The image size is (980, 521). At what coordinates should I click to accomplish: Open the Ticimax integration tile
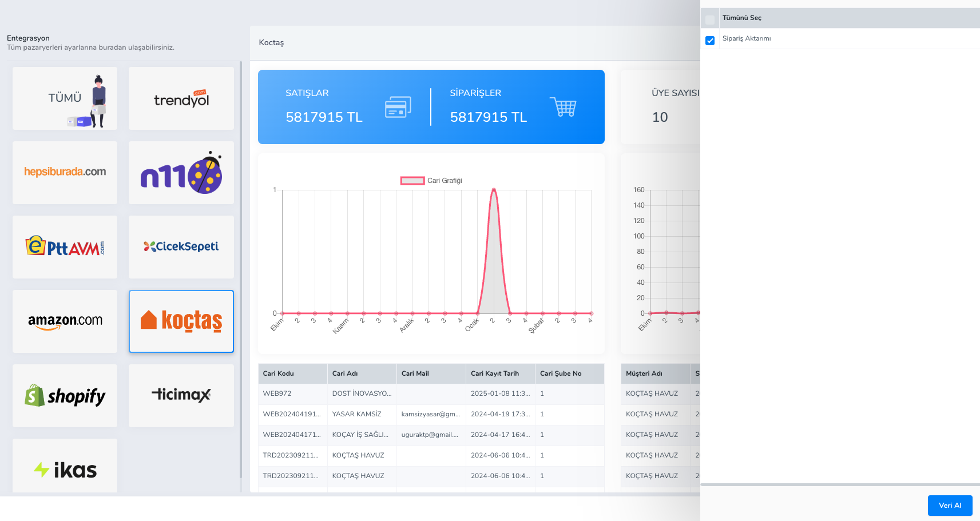pyautogui.click(x=181, y=396)
